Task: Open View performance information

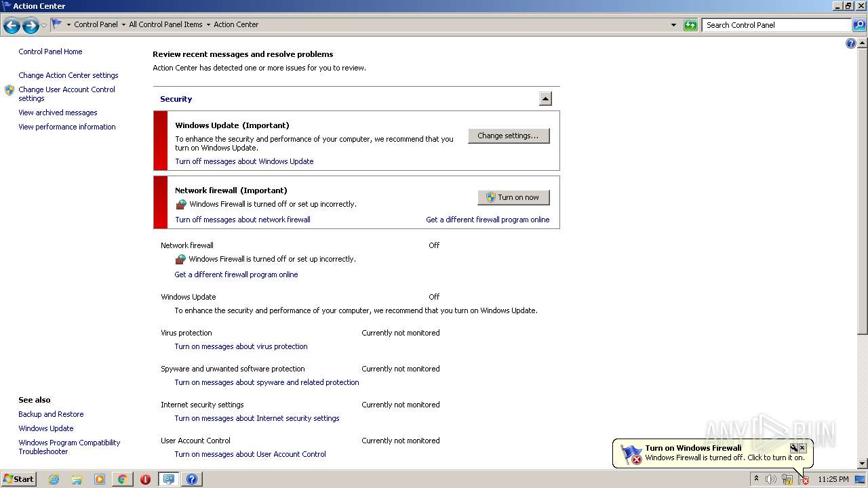Action: click(67, 127)
